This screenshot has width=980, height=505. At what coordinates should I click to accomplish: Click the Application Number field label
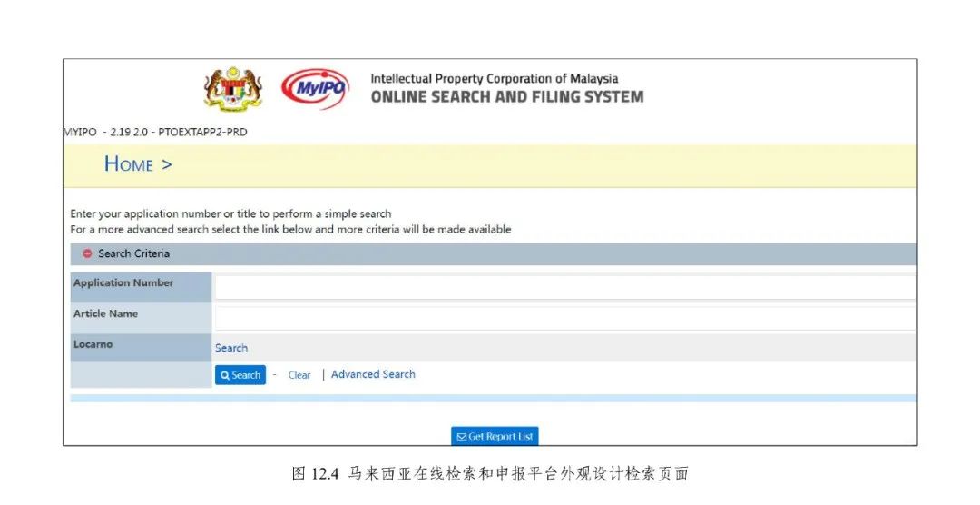pos(123,283)
